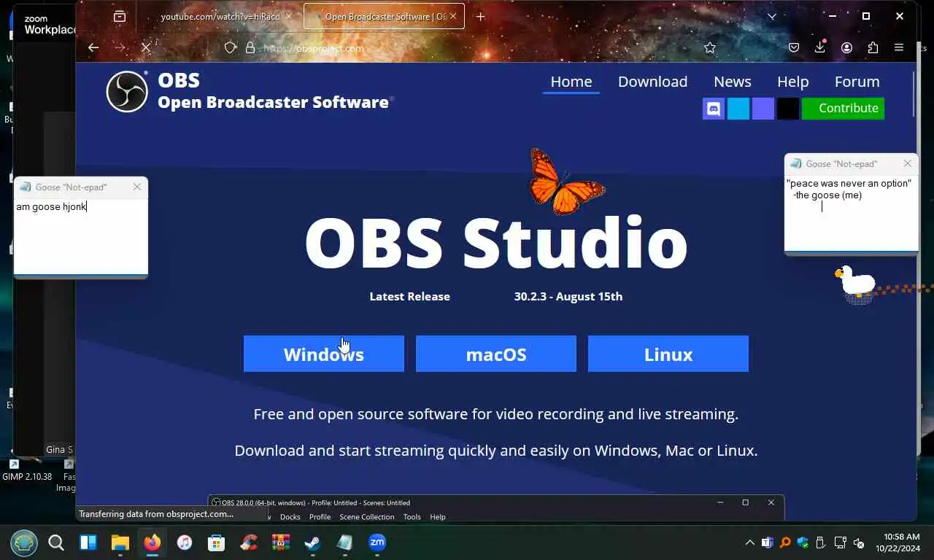Image resolution: width=934 pixels, height=560 pixels.
Task: Open the GIMP 2.10.38 desktop shortcut
Action: tap(27, 470)
